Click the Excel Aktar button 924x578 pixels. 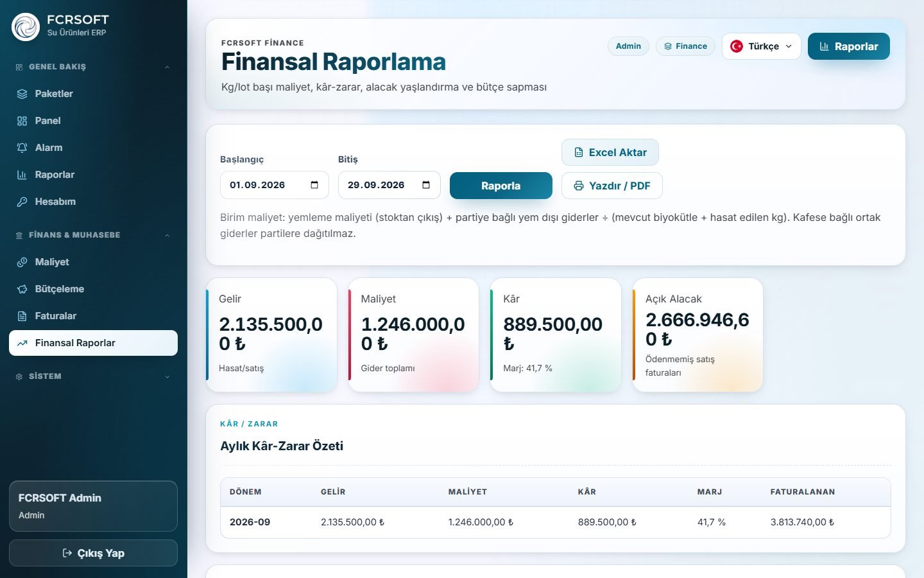(610, 152)
